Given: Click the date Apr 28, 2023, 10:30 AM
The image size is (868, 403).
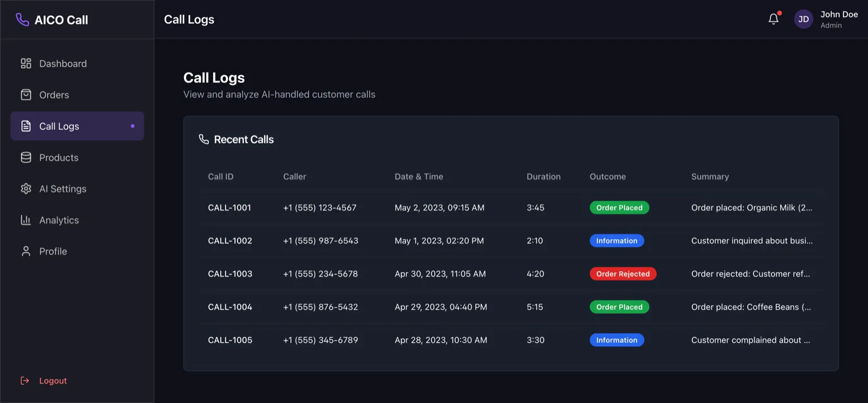Looking at the screenshot, I should click(x=441, y=340).
